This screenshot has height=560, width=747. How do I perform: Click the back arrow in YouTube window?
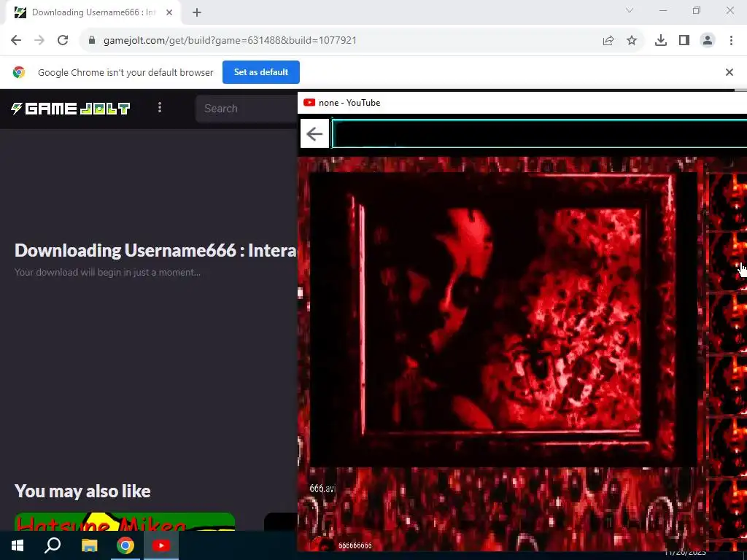[314, 134]
